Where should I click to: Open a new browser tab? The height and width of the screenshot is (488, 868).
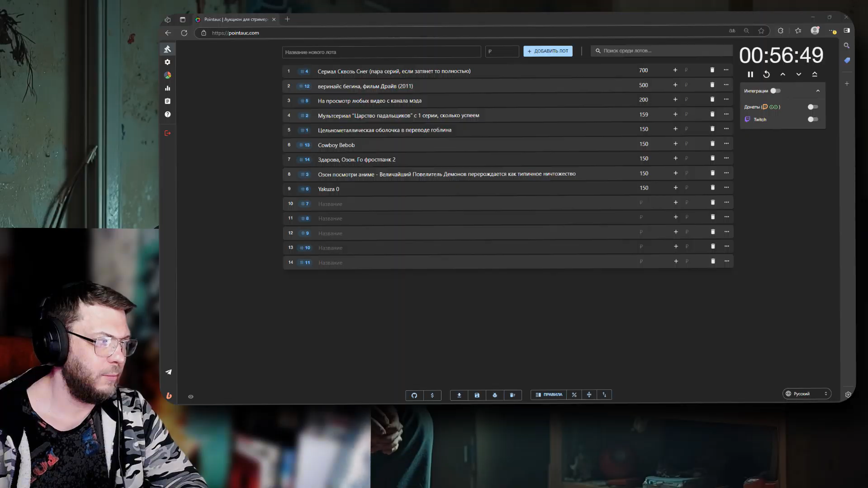287,19
